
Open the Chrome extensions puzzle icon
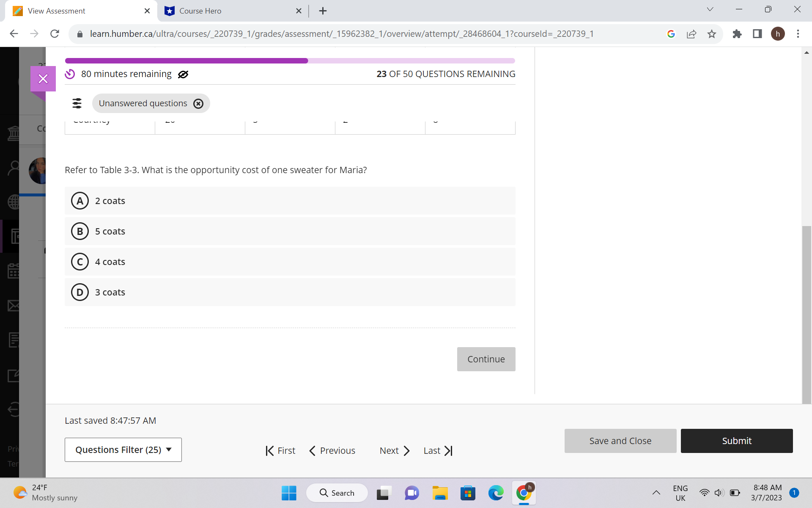pos(737,34)
